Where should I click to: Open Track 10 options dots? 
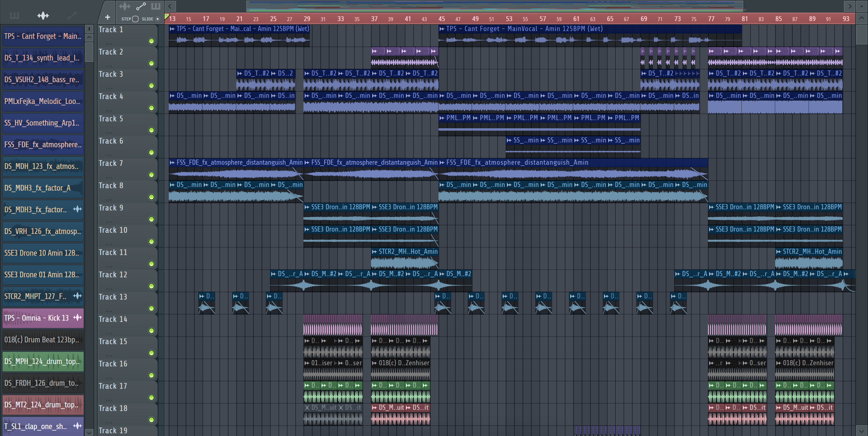(x=109, y=244)
